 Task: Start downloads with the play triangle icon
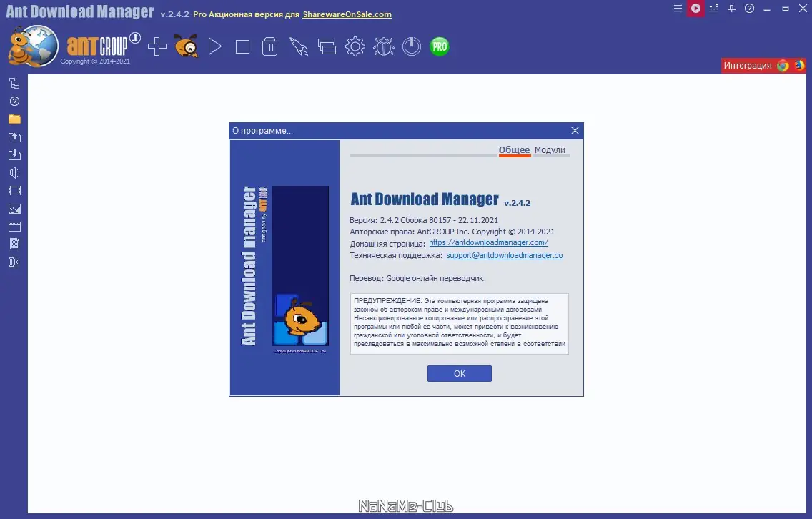point(215,46)
